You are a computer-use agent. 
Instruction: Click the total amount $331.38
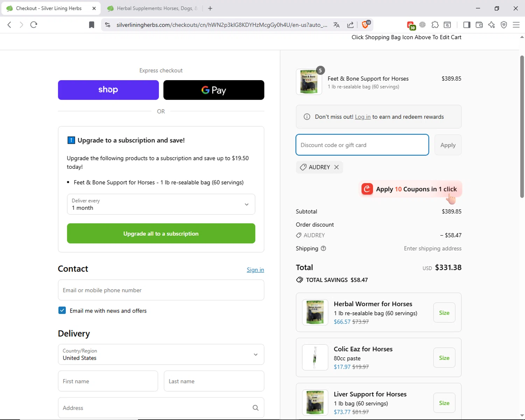[448, 267]
